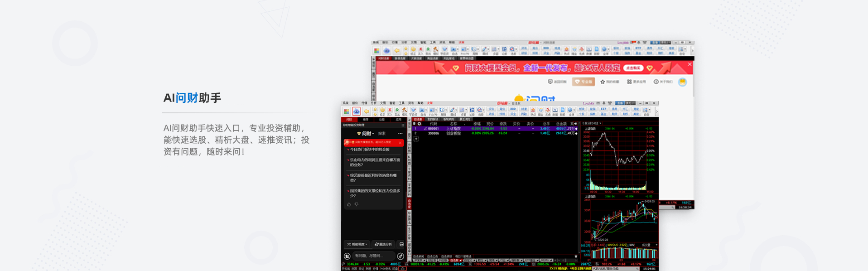Click the send icon beside chat input
This screenshot has width=868, height=271.
tap(400, 256)
